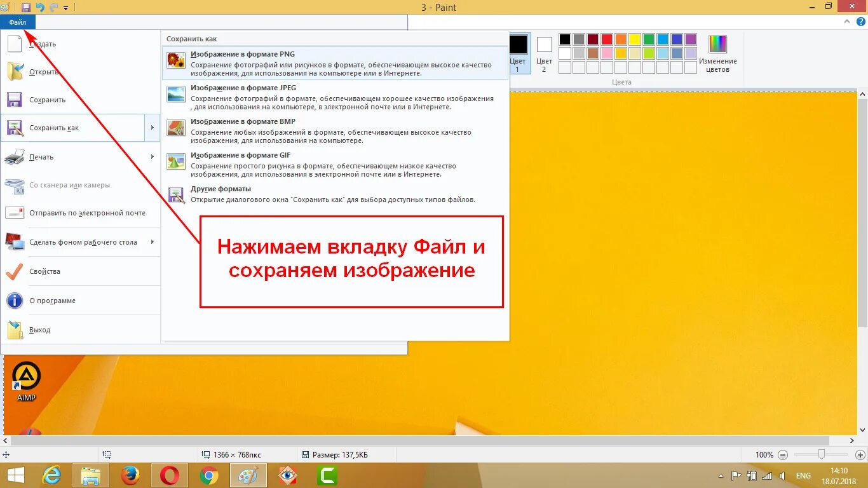Click Со сканера или камеры entry
Viewport: 868px width, 488px height.
pyautogui.click(x=80, y=185)
